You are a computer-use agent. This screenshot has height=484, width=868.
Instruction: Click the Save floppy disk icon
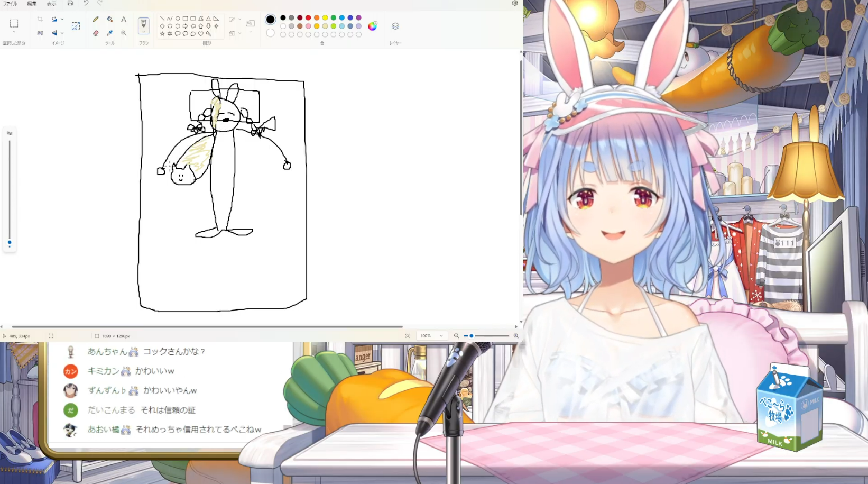click(70, 3)
